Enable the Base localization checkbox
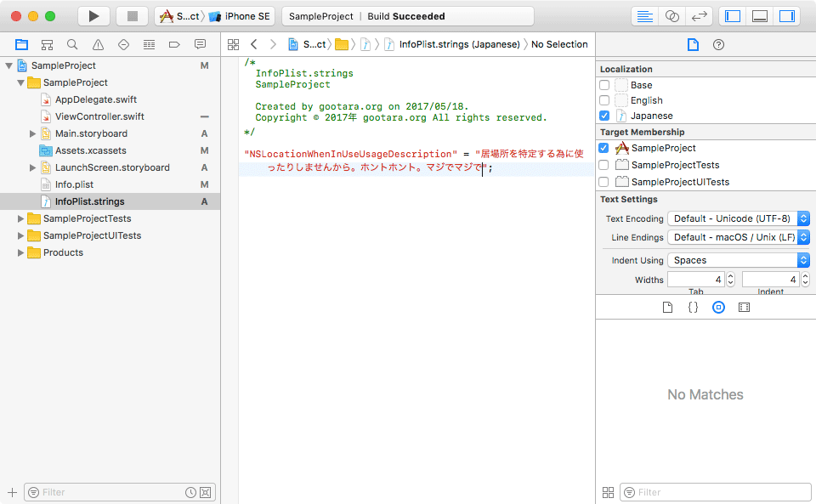 tap(604, 85)
